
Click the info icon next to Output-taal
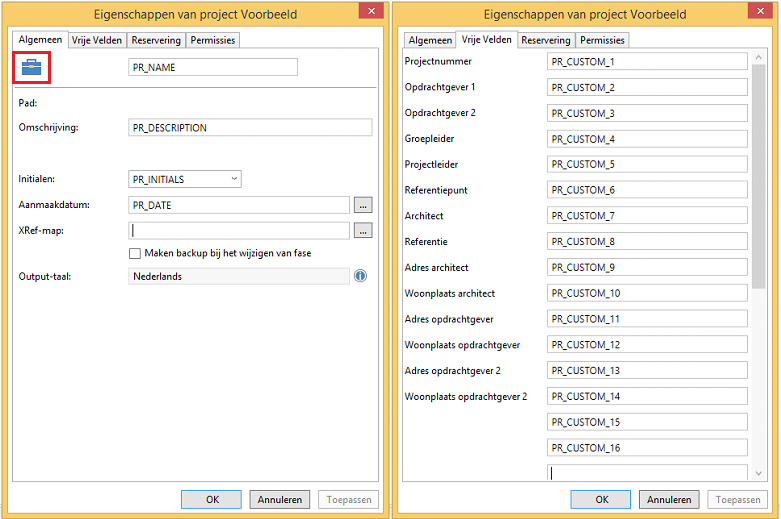pos(361,276)
